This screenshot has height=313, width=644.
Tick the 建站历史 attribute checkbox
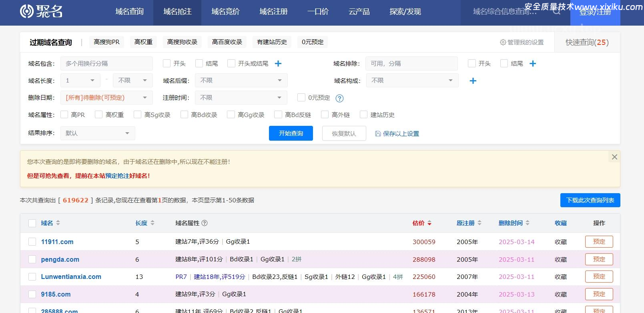[x=363, y=115]
